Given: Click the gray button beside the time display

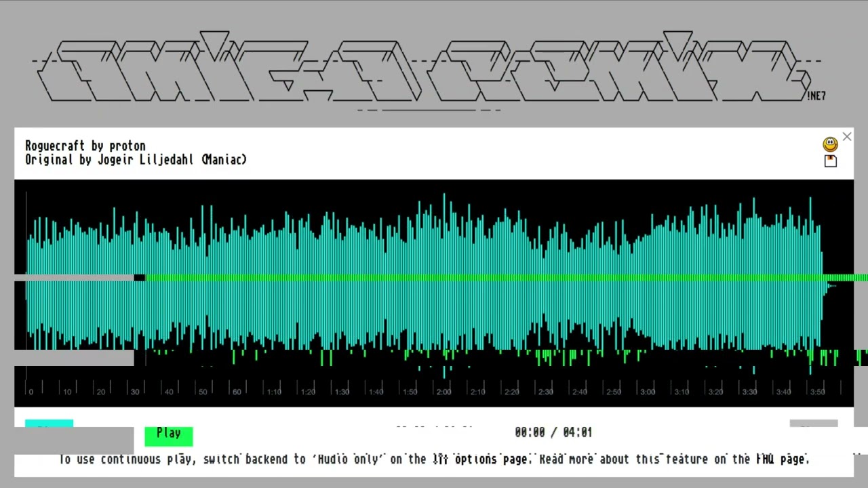Looking at the screenshot, I should pyautogui.click(x=814, y=424).
